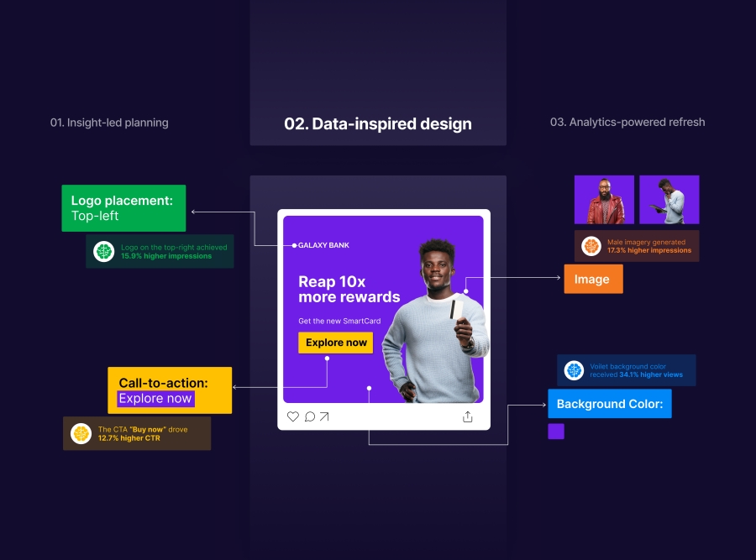The height and width of the screenshot is (560, 756).
Task: Switch to Analytics-powered refresh tab
Action: (627, 122)
